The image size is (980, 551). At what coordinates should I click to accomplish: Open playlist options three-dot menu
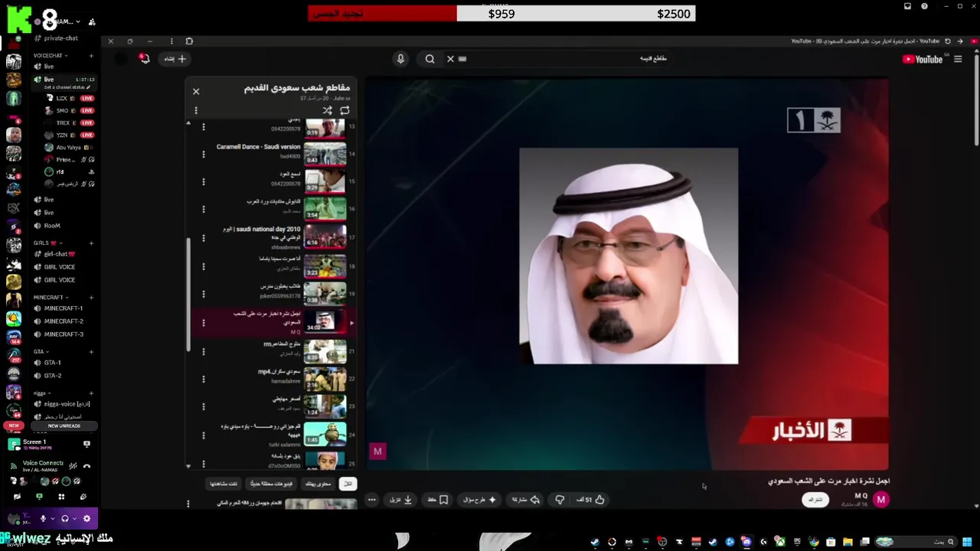tap(196, 110)
